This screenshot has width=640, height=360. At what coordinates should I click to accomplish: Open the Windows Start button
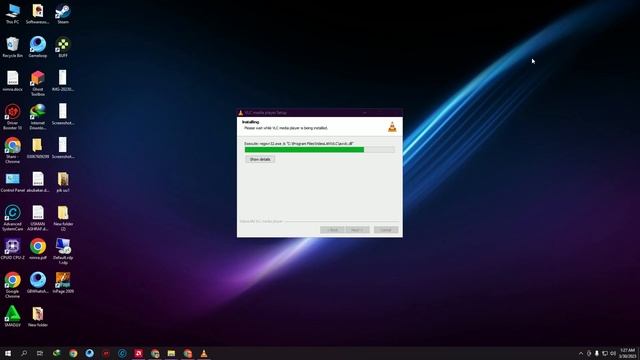(x=8, y=353)
